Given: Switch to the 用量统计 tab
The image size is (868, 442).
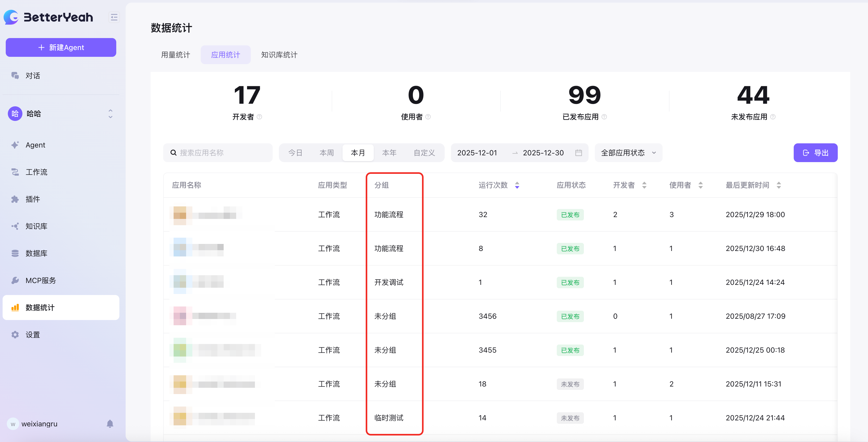Looking at the screenshot, I should (175, 54).
